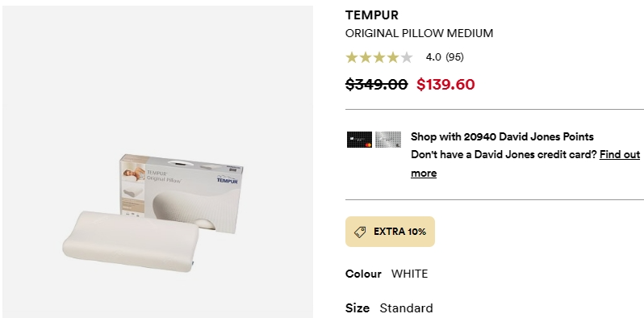The width and height of the screenshot is (644, 318).
Task: Click the Original Pillow Medium title
Action: tap(419, 33)
